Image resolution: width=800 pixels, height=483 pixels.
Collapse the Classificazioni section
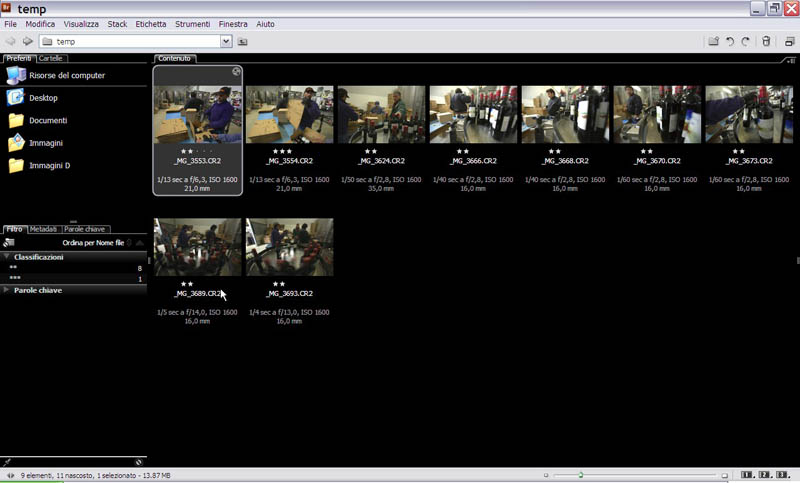tap(7, 257)
